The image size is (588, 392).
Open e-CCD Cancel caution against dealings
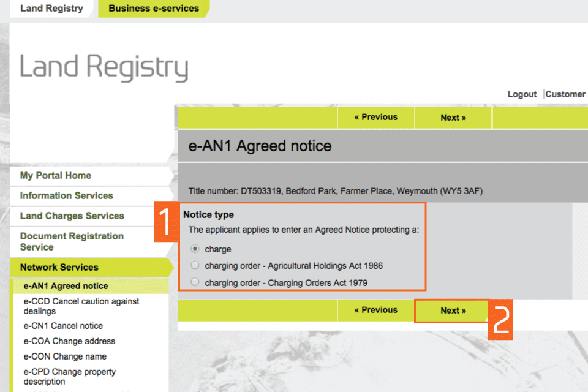coord(81,306)
